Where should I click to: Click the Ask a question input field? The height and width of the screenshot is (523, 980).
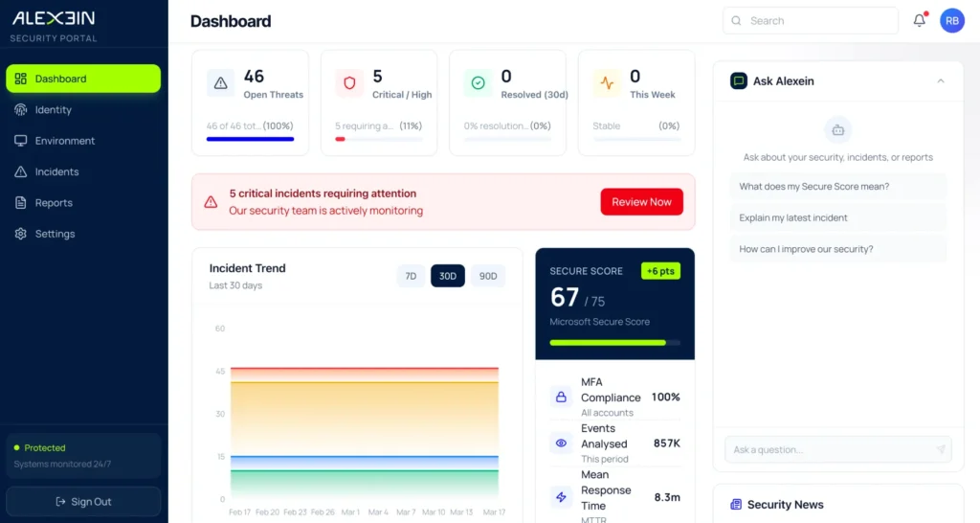[x=828, y=450]
